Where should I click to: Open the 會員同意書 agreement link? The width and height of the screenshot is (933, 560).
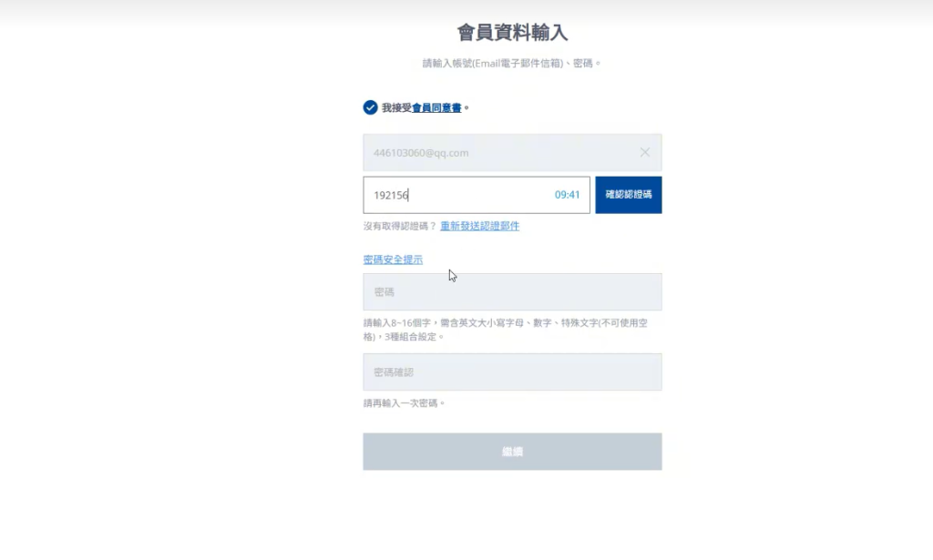click(436, 107)
